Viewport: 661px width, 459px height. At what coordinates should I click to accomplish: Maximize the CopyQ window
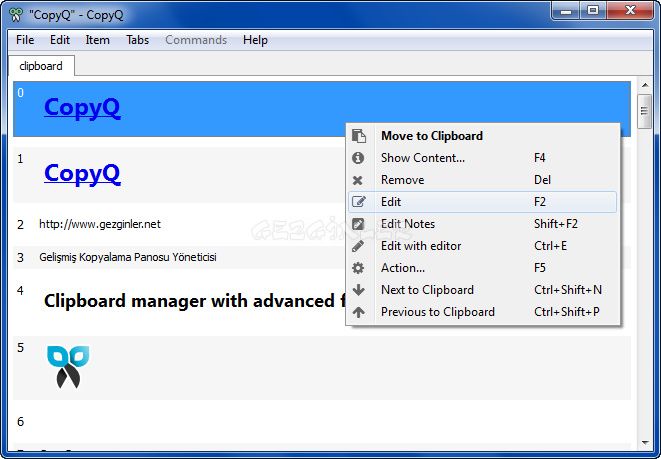[593, 11]
